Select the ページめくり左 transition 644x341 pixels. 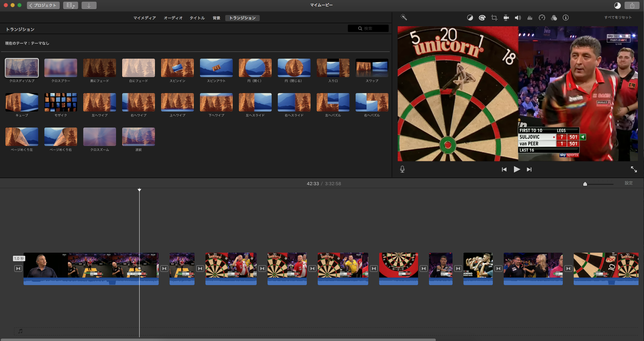pyautogui.click(x=22, y=137)
